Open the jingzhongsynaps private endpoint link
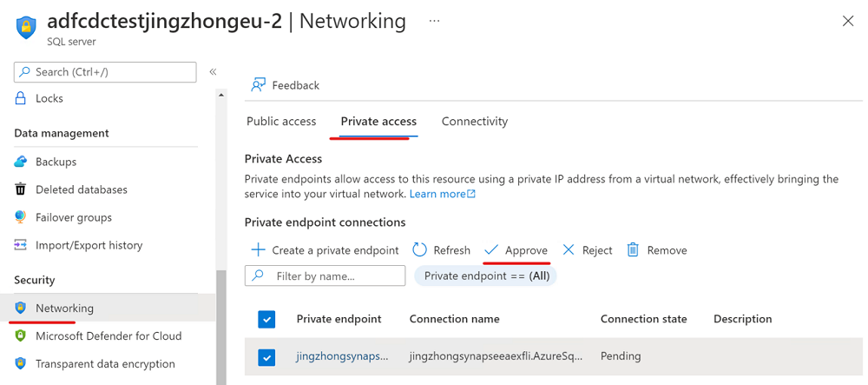Screen dimensions: 868x385 [342, 356]
